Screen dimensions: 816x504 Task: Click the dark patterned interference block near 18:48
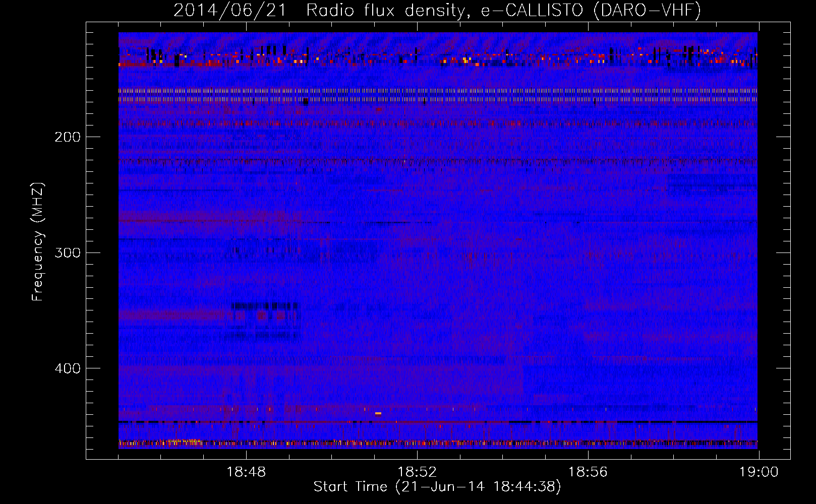[x=264, y=321]
